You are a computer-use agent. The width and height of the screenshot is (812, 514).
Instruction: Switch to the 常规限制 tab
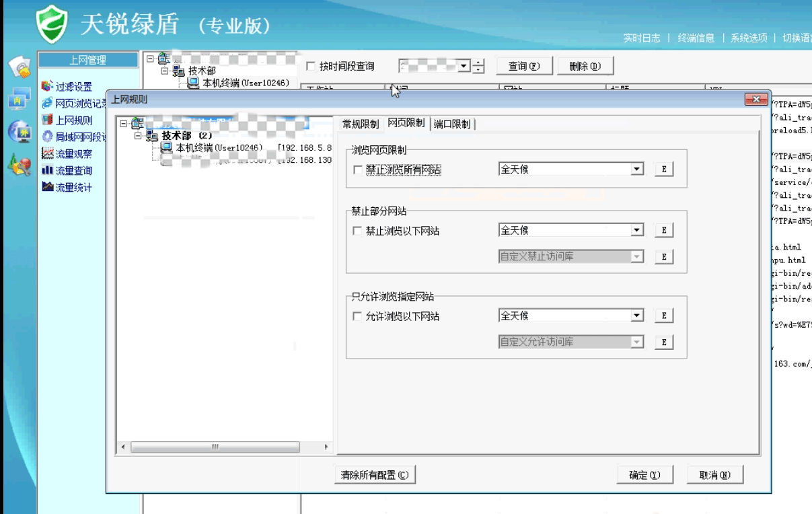click(x=361, y=124)
